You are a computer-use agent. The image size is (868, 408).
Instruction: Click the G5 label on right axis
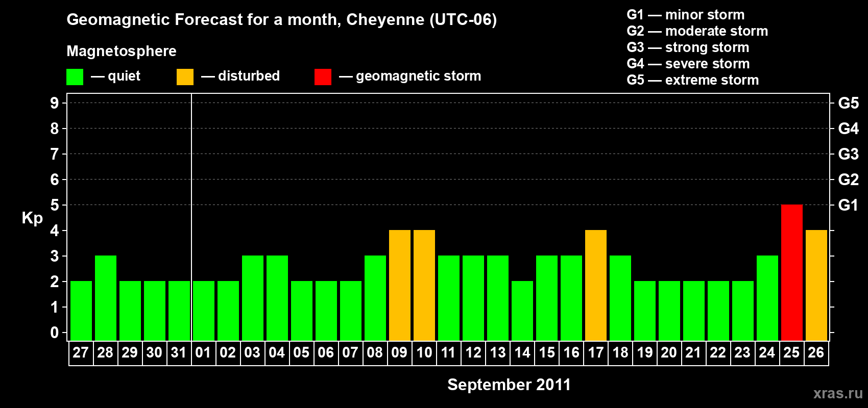click(849, 103)
